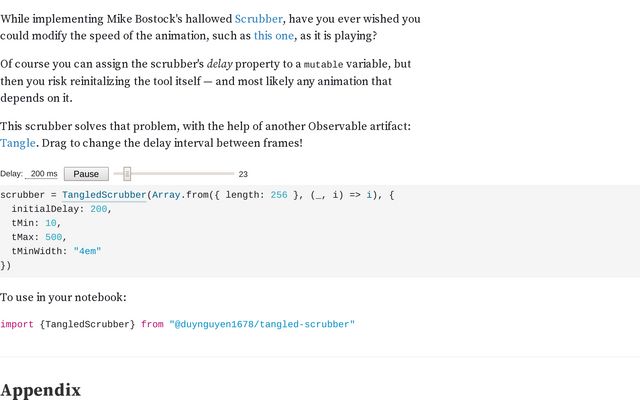Click the Pause button
Image resolution: width=640 pixels, height=400 pixels.
(86, 174)
